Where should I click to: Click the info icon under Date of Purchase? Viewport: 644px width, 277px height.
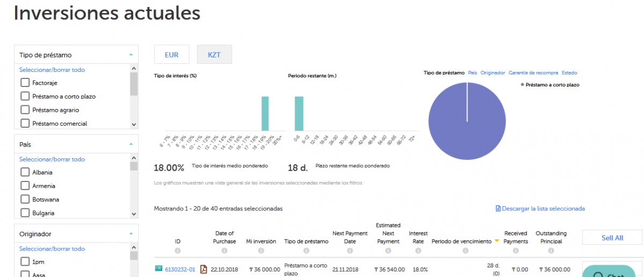[224, 251]
